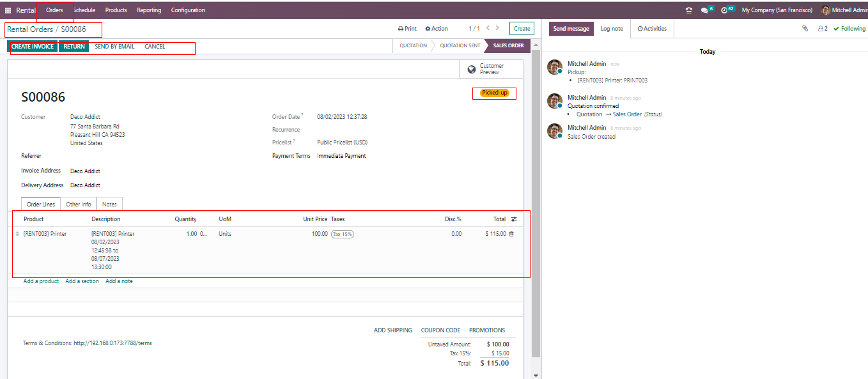Select the Quotation Sent status stage
The image size is (868, 379).
(460, 46)
